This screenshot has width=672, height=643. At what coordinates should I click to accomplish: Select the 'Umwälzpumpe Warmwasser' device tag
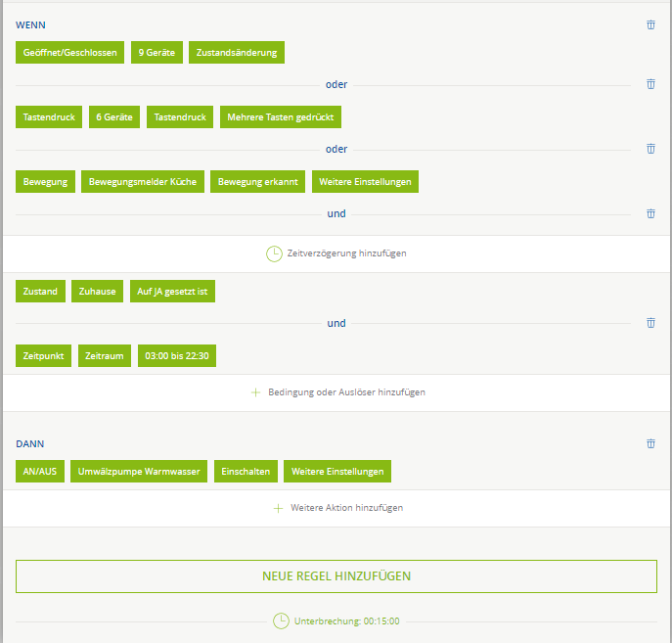pyautogui.click(x=139, y=472)
